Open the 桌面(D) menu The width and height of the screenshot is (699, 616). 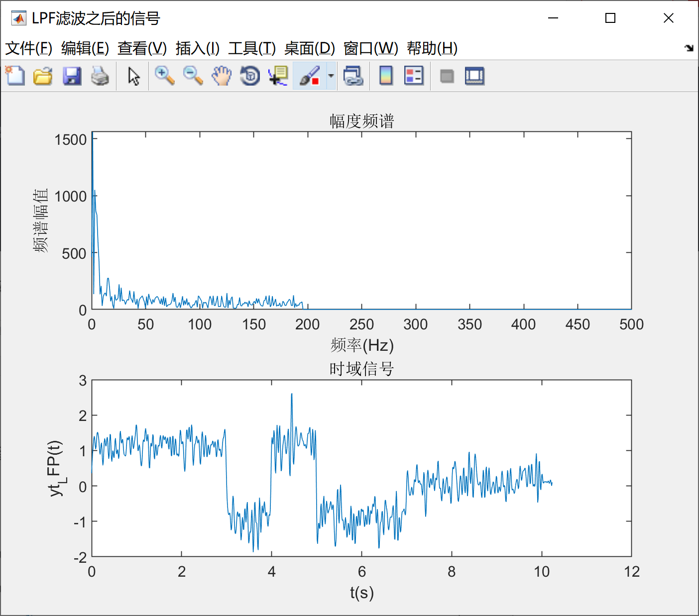tap(310, 48)
